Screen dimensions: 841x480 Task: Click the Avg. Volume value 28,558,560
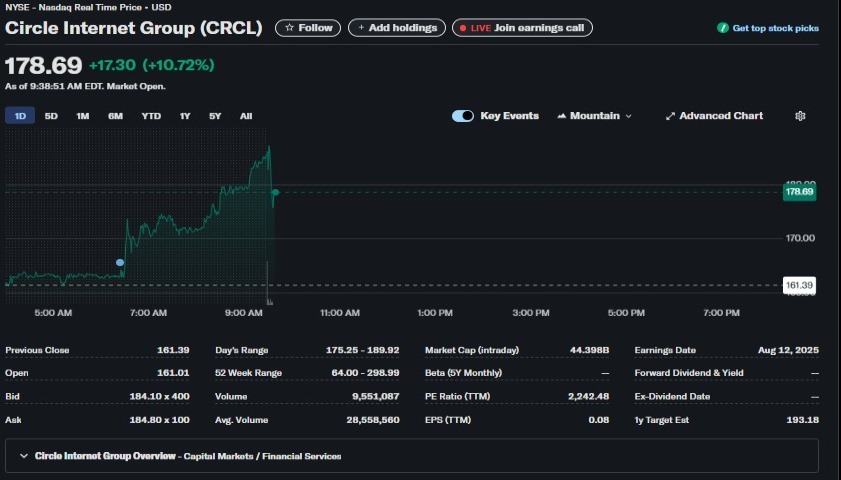pyautogui.click(x=373, y=420)
